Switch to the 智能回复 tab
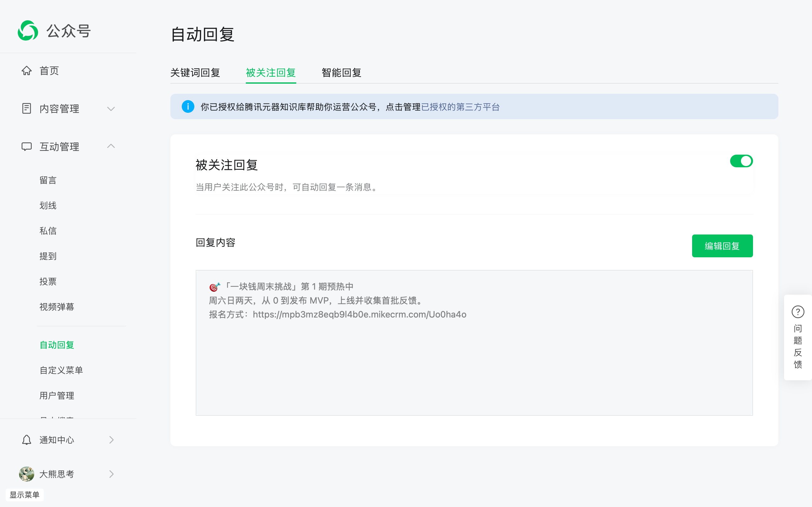The width and height of the screenshot is (812, 507). 341,73
